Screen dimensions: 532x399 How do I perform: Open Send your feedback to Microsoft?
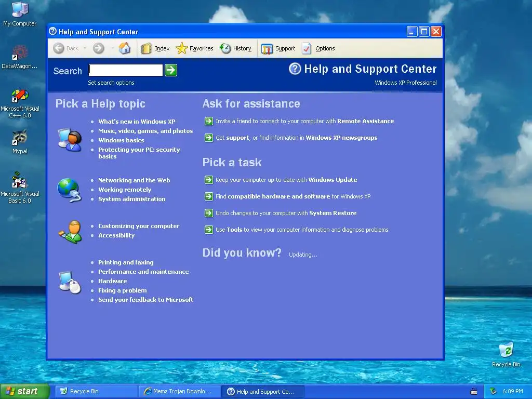pyautogui.click(x=146, y=300)
